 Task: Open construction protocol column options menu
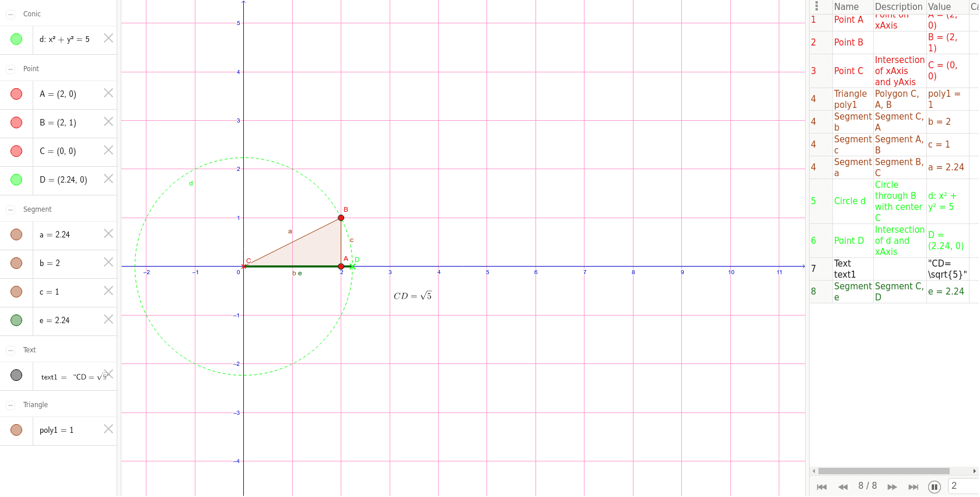point(817,6)
